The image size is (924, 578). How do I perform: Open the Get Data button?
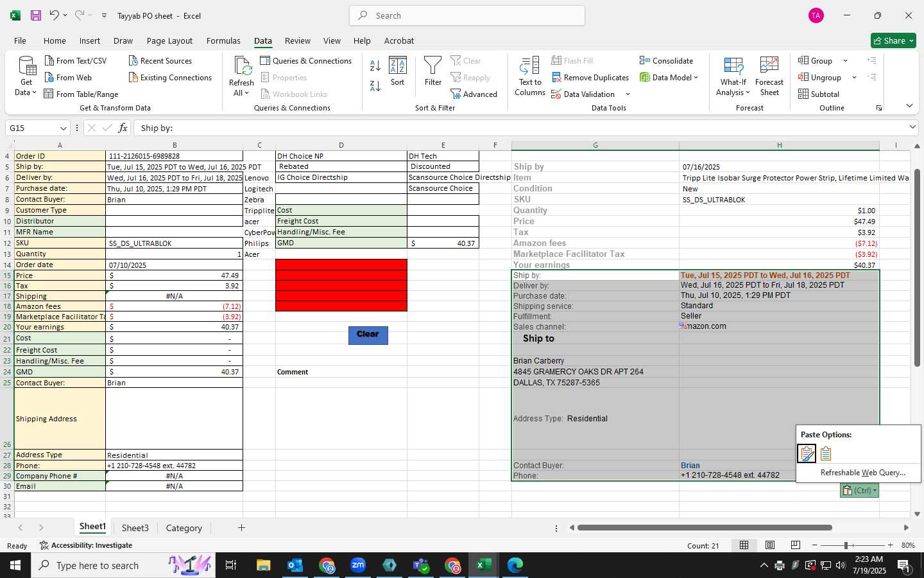(26, 76)
